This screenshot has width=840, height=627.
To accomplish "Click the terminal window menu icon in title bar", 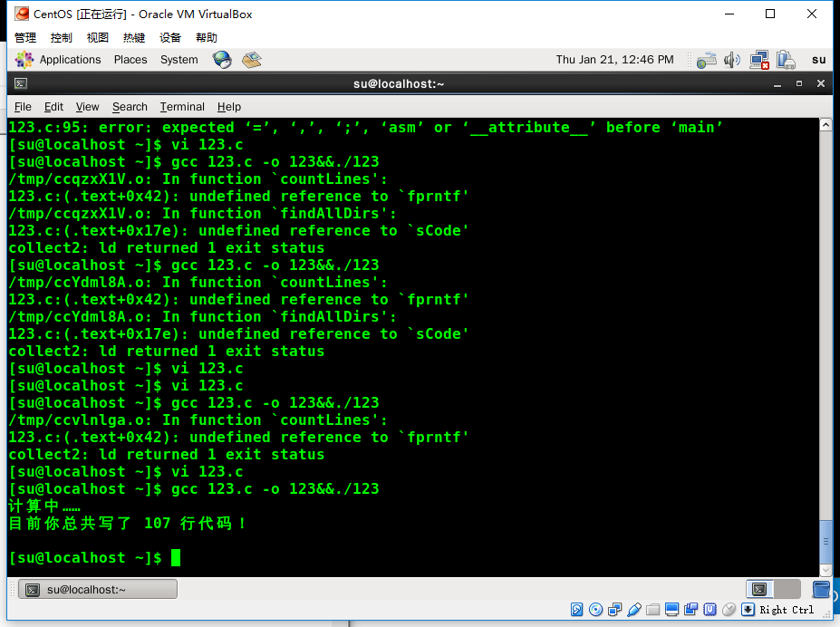I will point(21,83).
